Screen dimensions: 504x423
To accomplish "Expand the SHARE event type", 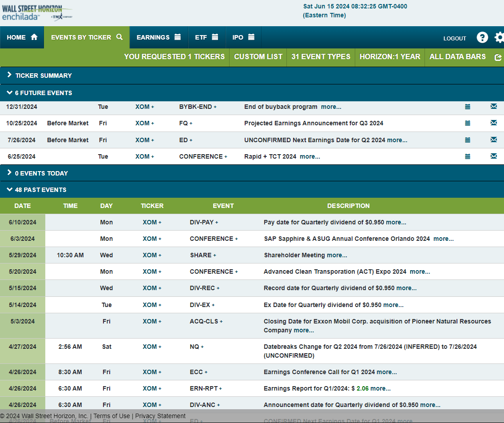I will pyautogui.click(x=215, y=255).
